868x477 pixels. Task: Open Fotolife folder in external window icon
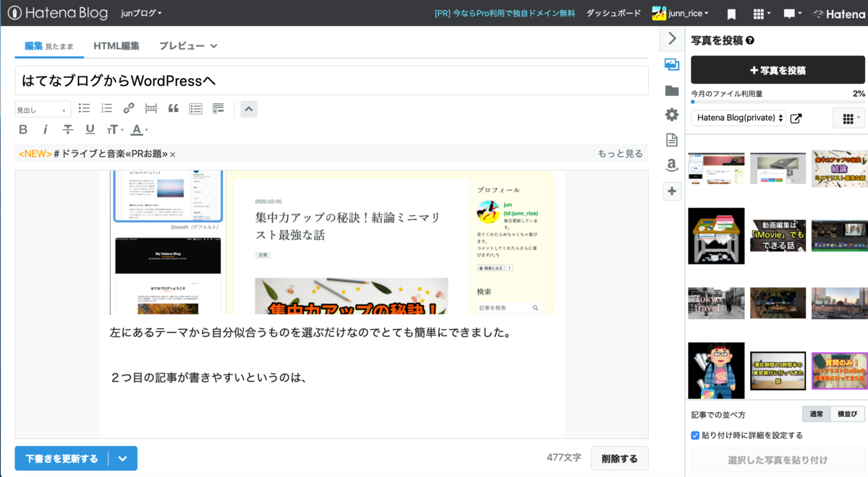point(796,119)
